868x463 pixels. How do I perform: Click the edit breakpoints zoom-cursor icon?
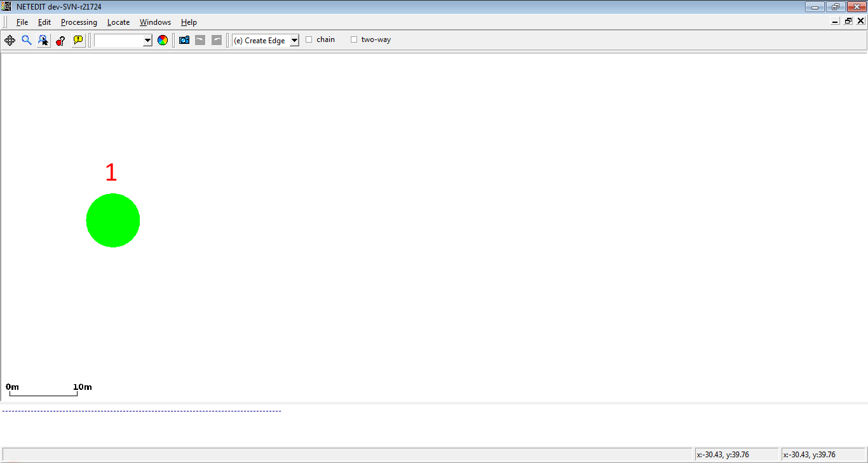[x=43, y=40]
